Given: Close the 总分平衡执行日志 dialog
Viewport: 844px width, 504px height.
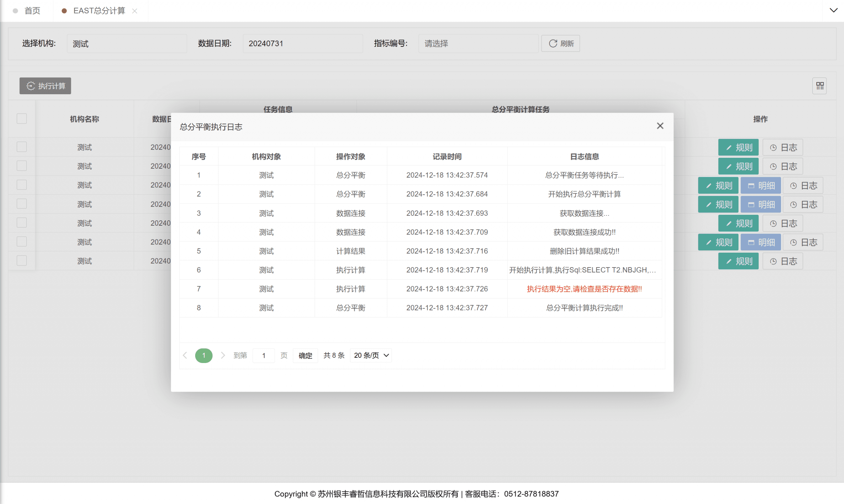Looking at the screenshot, I should [660, 126].
